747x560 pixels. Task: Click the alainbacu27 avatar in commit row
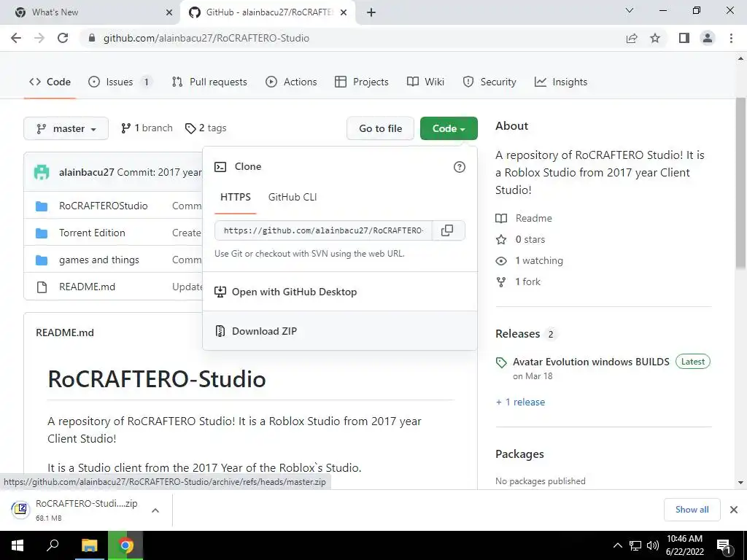point(42,172)
